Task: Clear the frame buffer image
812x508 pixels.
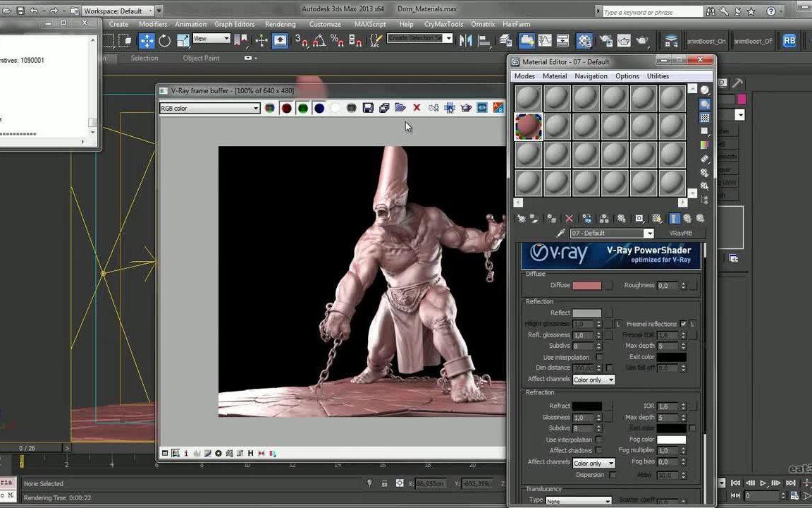Action: point(417,108)
